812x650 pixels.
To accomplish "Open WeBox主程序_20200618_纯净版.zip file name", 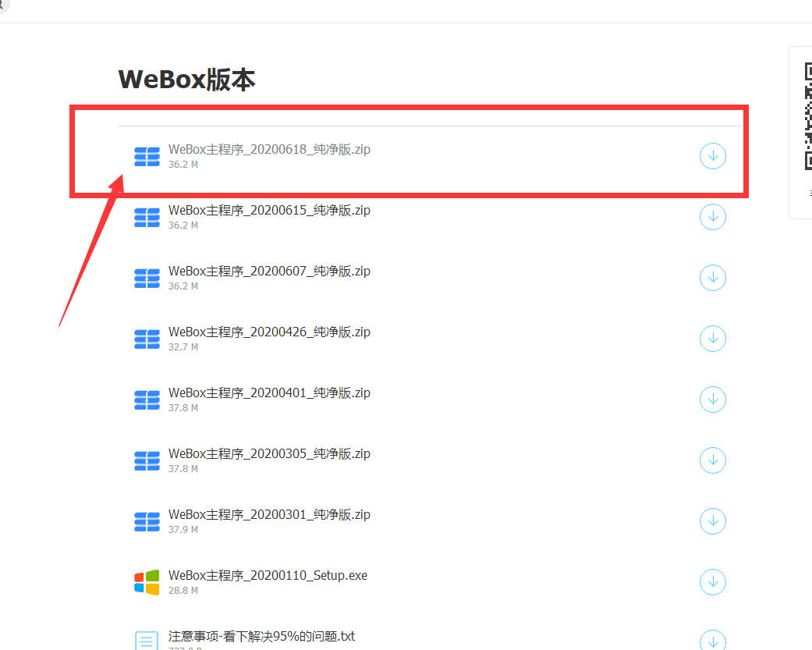I will (x=269, y=150).
